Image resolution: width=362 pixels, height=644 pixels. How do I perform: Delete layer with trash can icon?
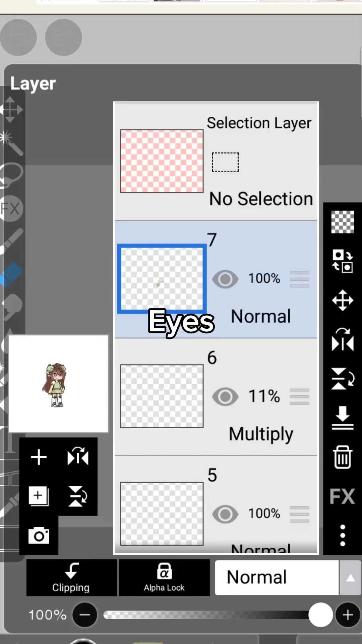343,457
